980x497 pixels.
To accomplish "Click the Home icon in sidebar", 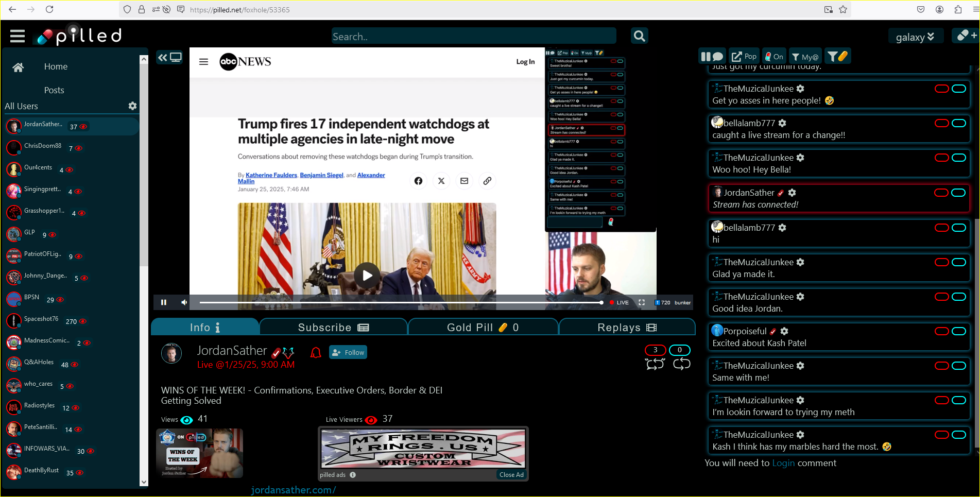I will [x=18, y=67].
